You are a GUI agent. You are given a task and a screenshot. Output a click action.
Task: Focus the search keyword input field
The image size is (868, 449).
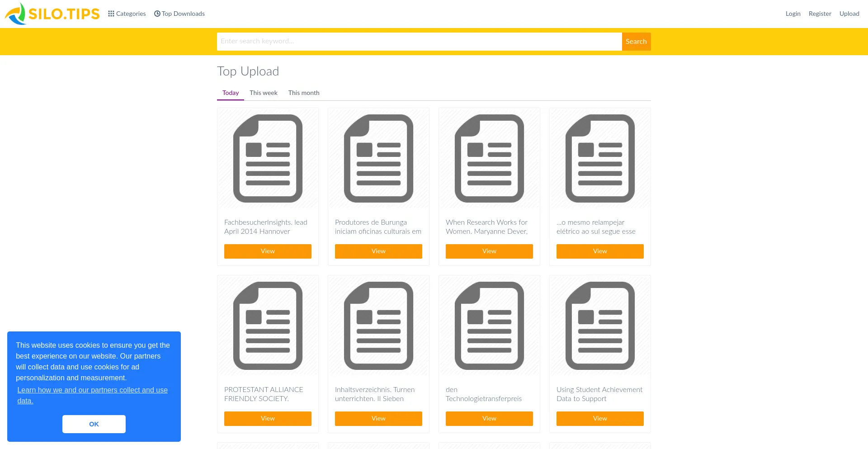419,41
